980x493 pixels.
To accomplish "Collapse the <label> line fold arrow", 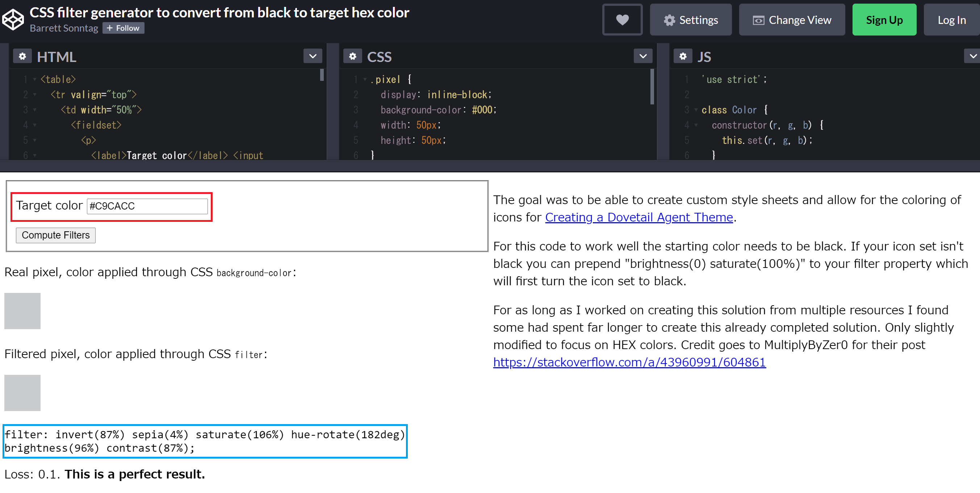I will coord(35,156).
